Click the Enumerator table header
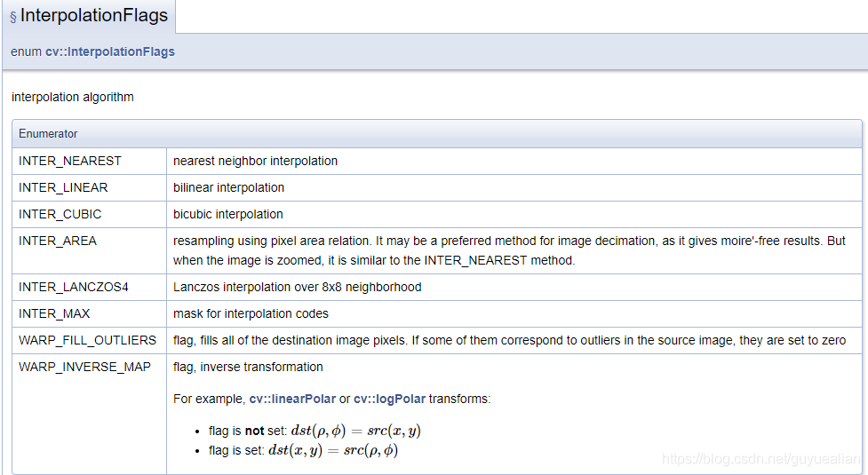The image size is (868, 475). click(x=48, y=133)
